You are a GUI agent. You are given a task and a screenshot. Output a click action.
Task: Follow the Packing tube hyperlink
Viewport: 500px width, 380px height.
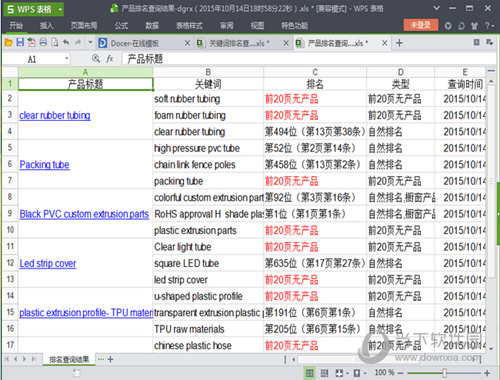(x=44, y=165)
